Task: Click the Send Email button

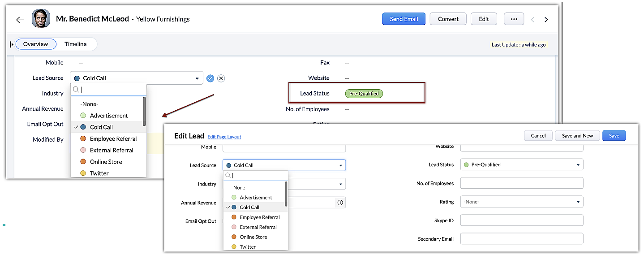Action: pyautogui.click(x=404, y=19)
